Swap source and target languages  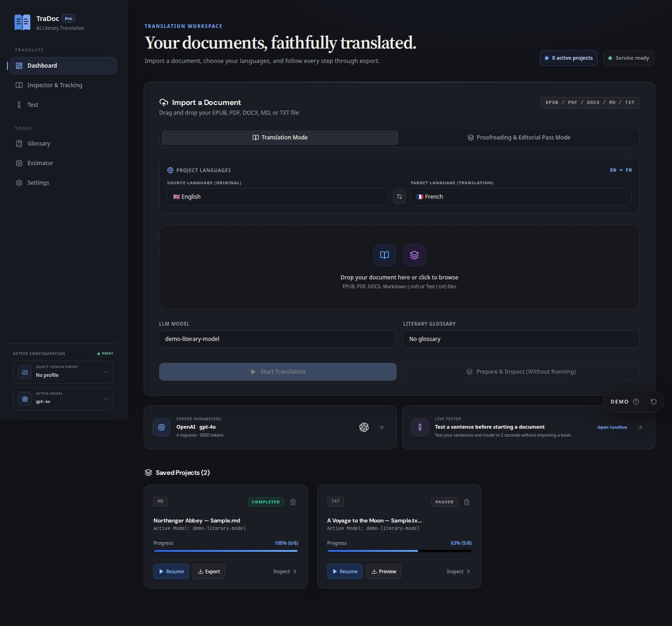pyautogui.click(x=399, y=197)
